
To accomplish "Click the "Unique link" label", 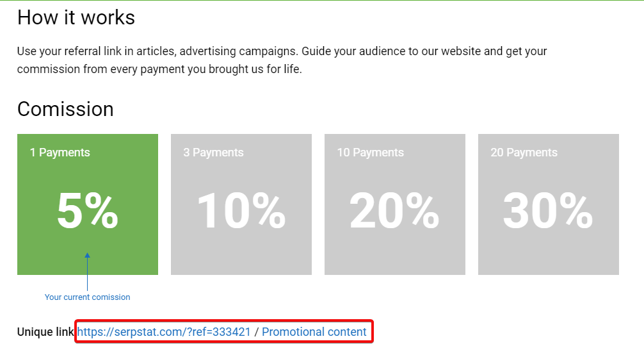I will pyautogui.click(x=45, y=332).
